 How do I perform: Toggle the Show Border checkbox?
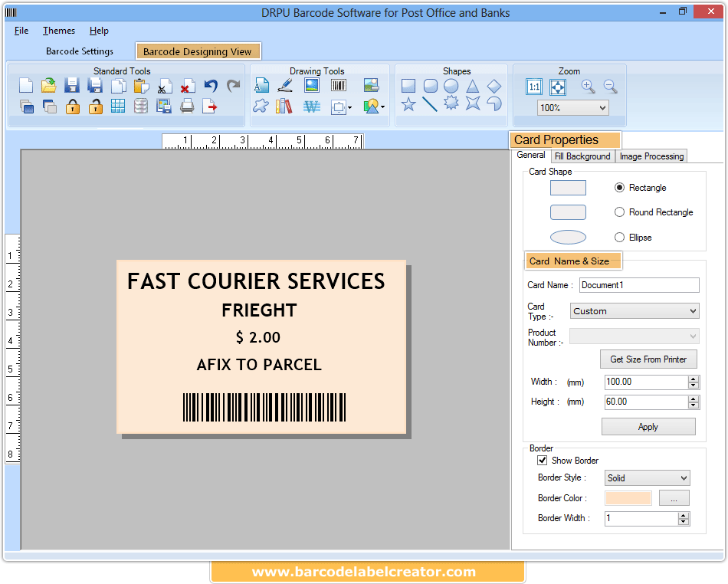click(542, 460)
